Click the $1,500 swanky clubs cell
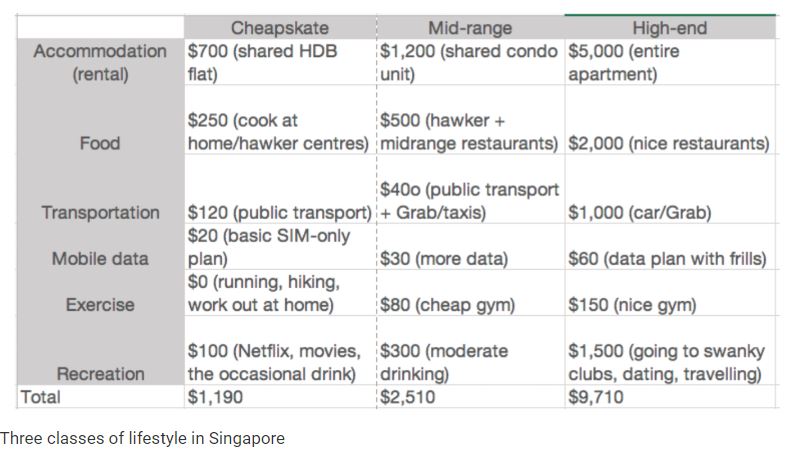The width and height of the screenshot is (787, 449). click(670, 351)
